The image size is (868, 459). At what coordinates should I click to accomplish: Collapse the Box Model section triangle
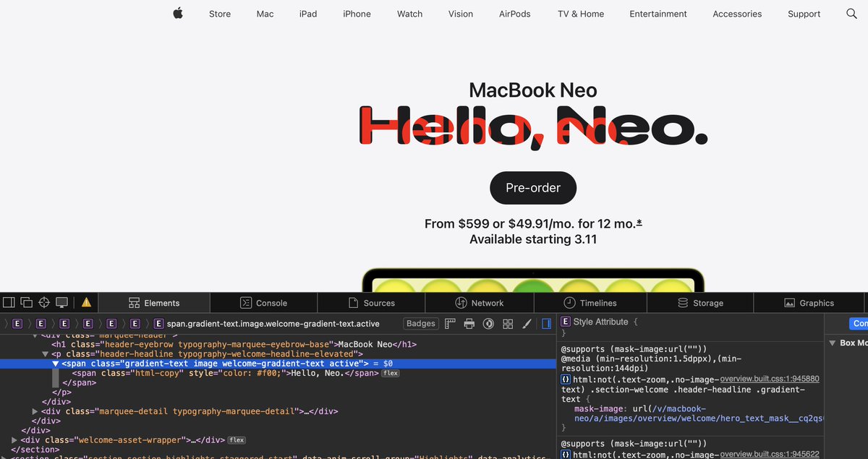pyautogui.click(x=832, y=343)
